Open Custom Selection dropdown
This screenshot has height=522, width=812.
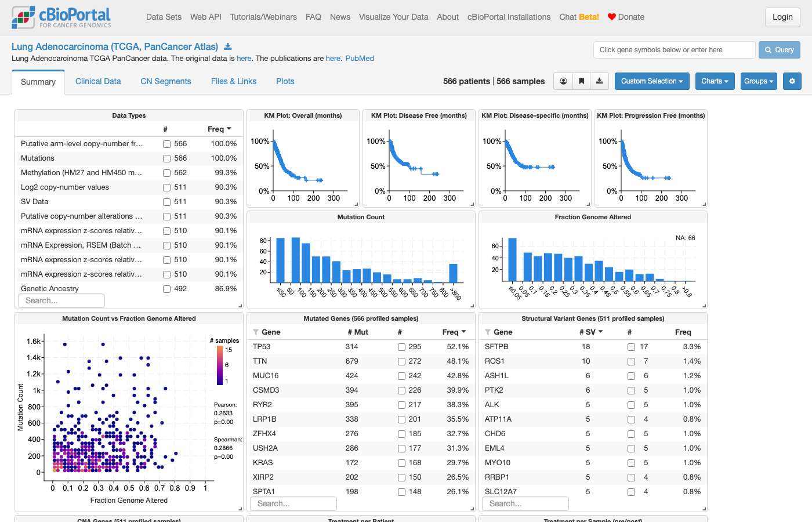(652, 81)
